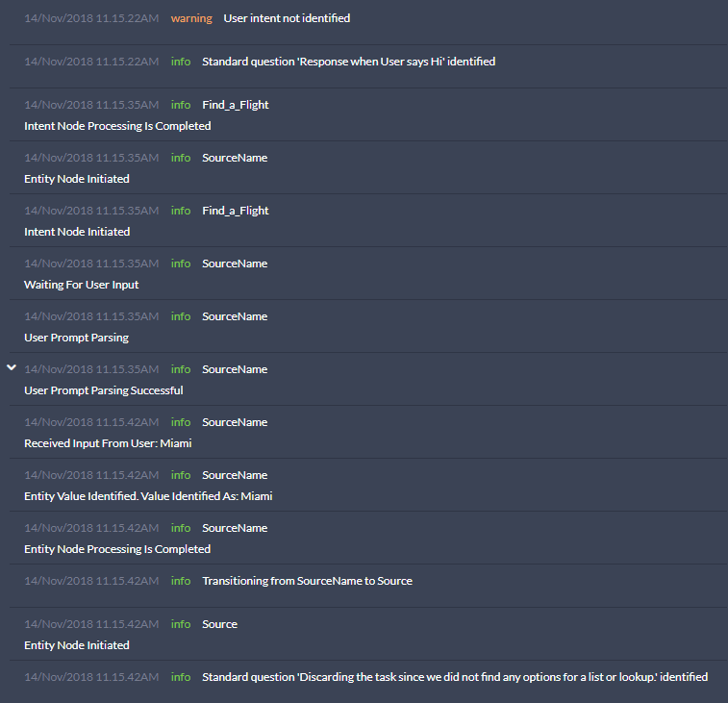Click the first SourceName Entity Node Initiated entry
Image resolution: width=728 pixels, height=703 pixels.
368,167
